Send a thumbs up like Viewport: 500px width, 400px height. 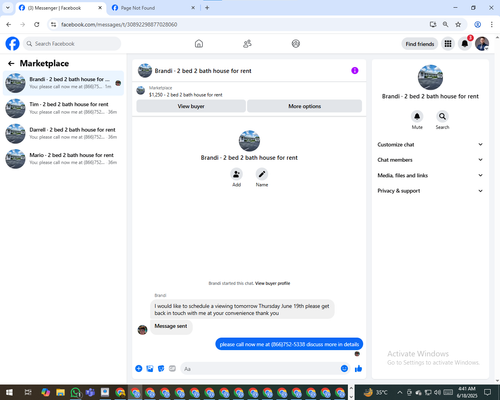(x=358, y=368)
